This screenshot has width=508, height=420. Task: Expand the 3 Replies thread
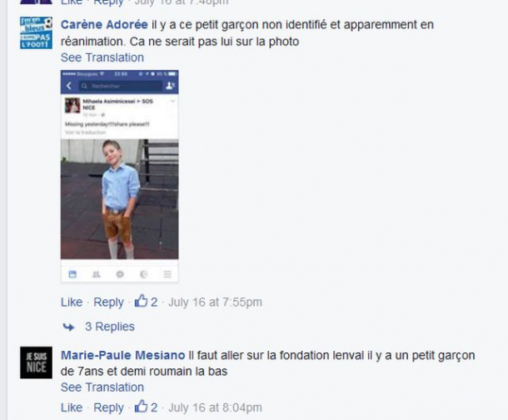(x=110, y=327)
